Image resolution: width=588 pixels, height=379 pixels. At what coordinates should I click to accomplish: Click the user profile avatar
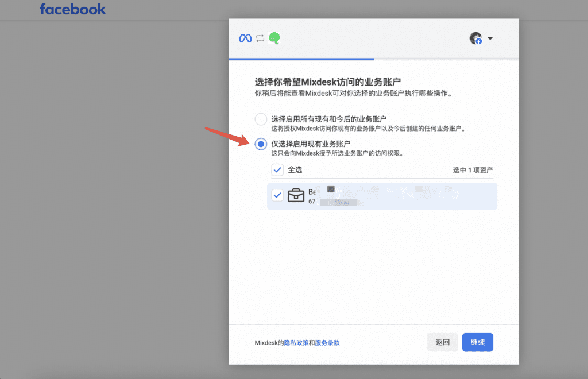(x=475, y=38)
